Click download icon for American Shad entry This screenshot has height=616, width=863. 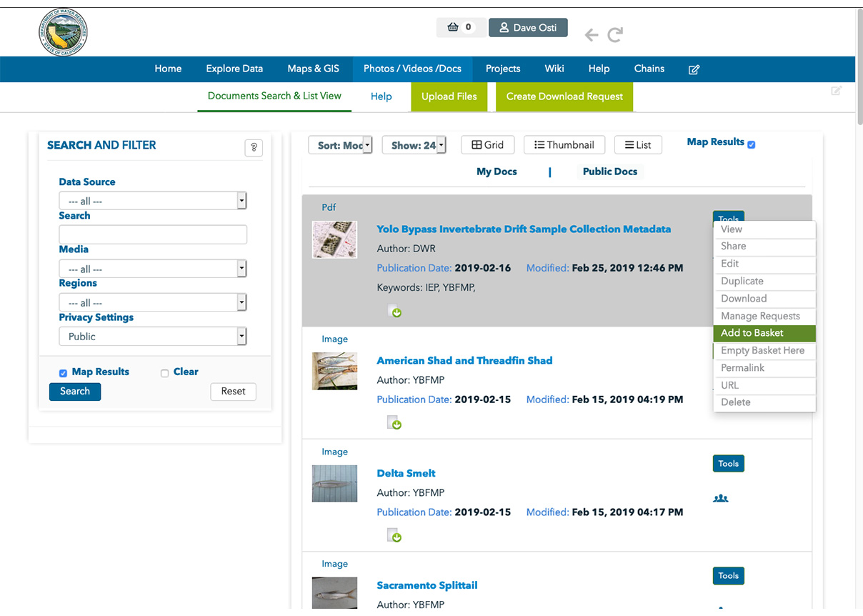pos(394,422)
